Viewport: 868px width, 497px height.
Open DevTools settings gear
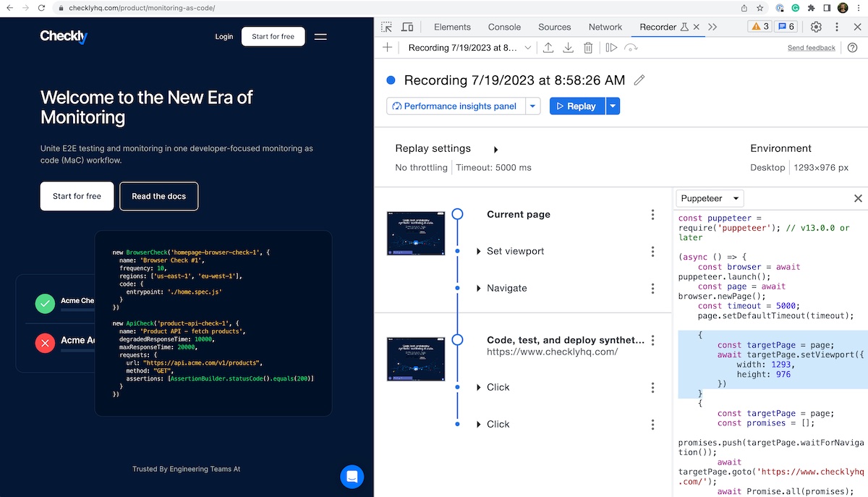click(x=816, y=27)
